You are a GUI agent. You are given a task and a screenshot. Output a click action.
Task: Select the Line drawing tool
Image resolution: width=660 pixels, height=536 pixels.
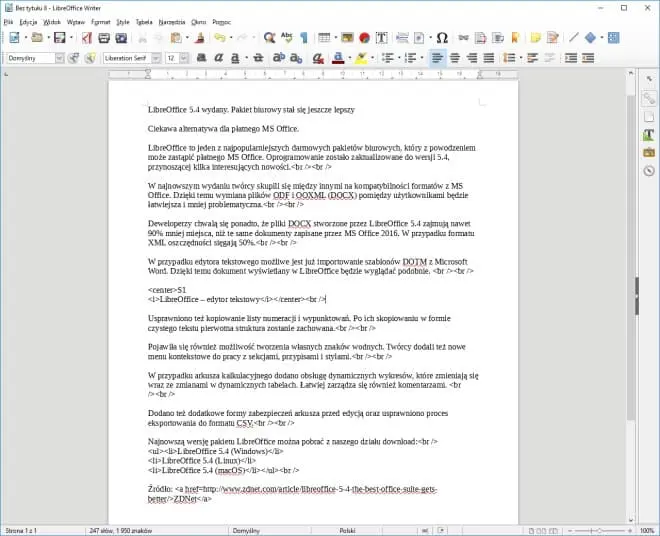tap(573, 38)
